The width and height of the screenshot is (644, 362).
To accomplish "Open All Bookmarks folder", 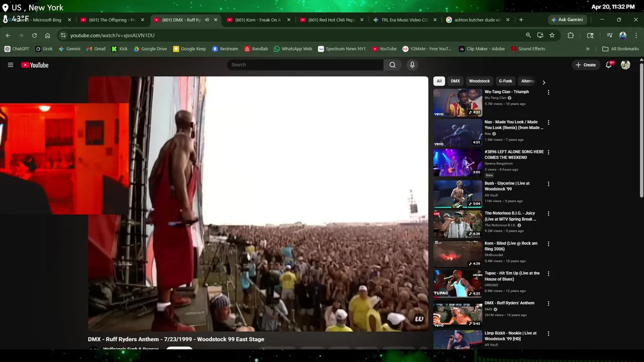I will point(620,49).
